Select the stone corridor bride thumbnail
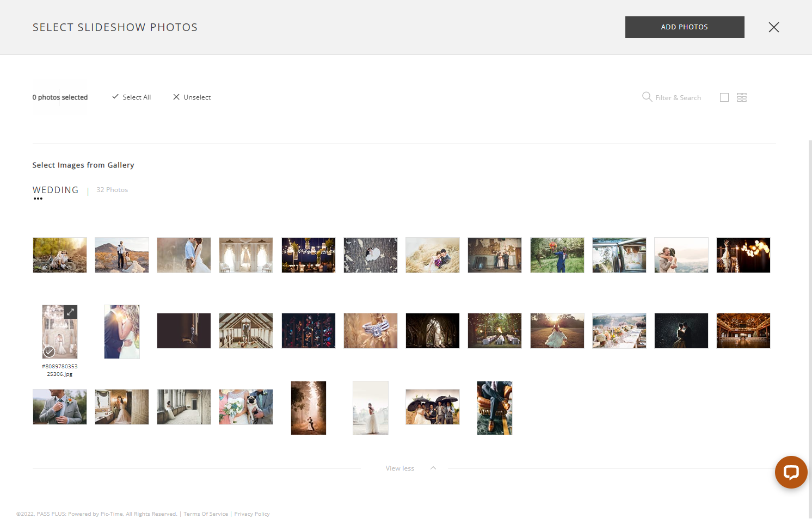 tap(184, 407)
